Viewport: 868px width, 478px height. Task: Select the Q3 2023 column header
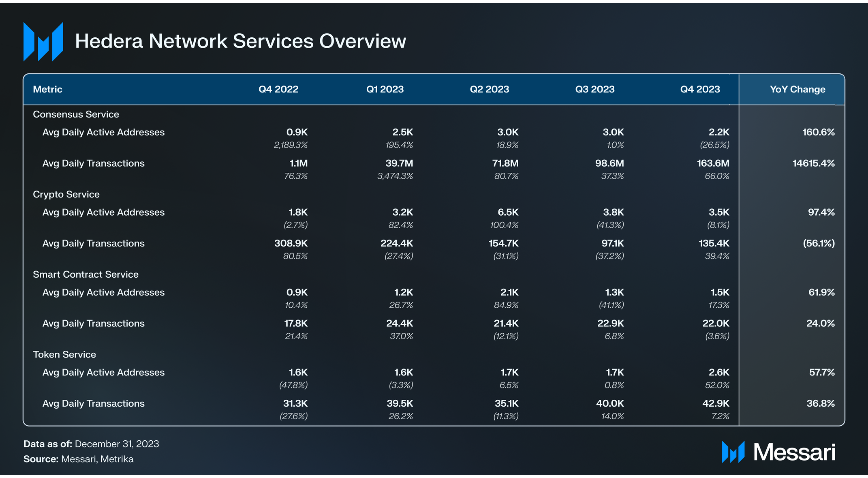(594, 90)
